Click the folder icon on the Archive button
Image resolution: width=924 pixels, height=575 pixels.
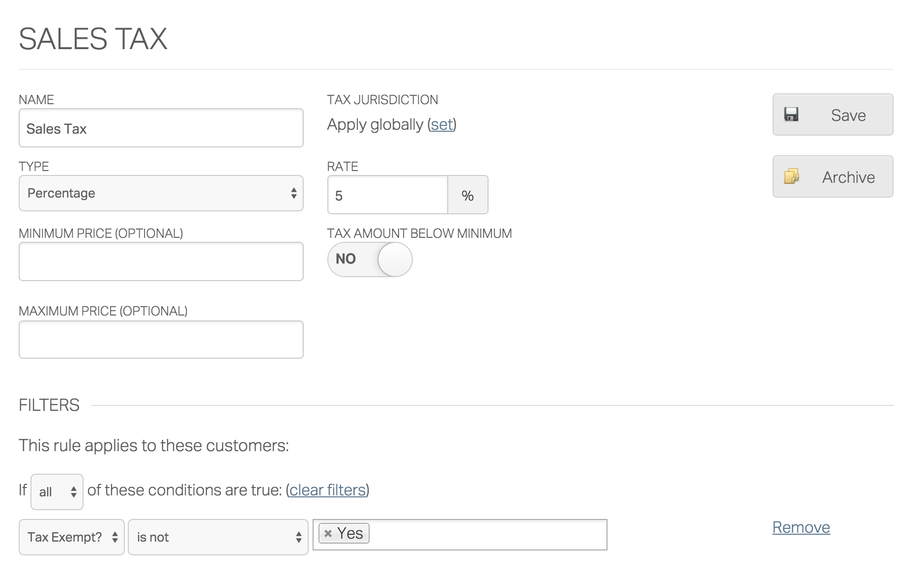coord(792,175)
